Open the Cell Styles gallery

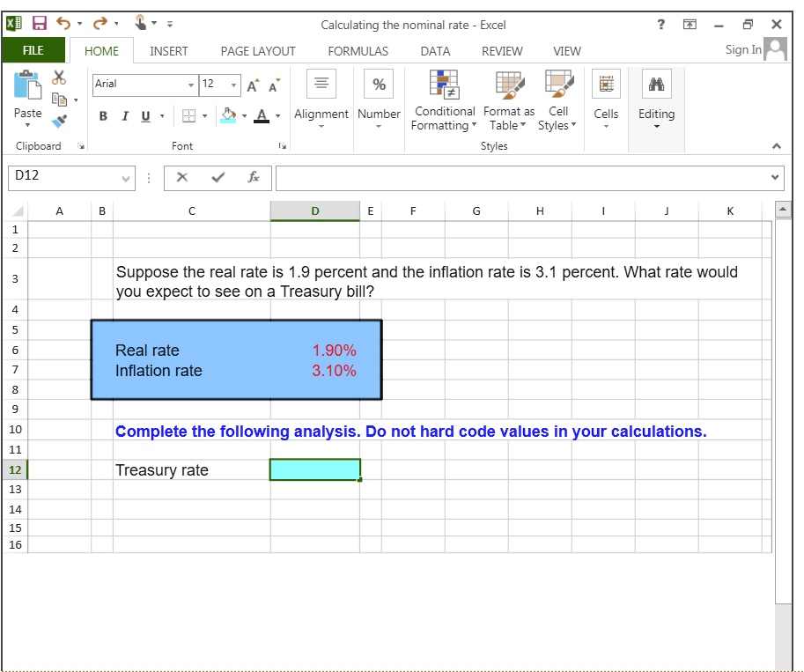coord(557,100)
